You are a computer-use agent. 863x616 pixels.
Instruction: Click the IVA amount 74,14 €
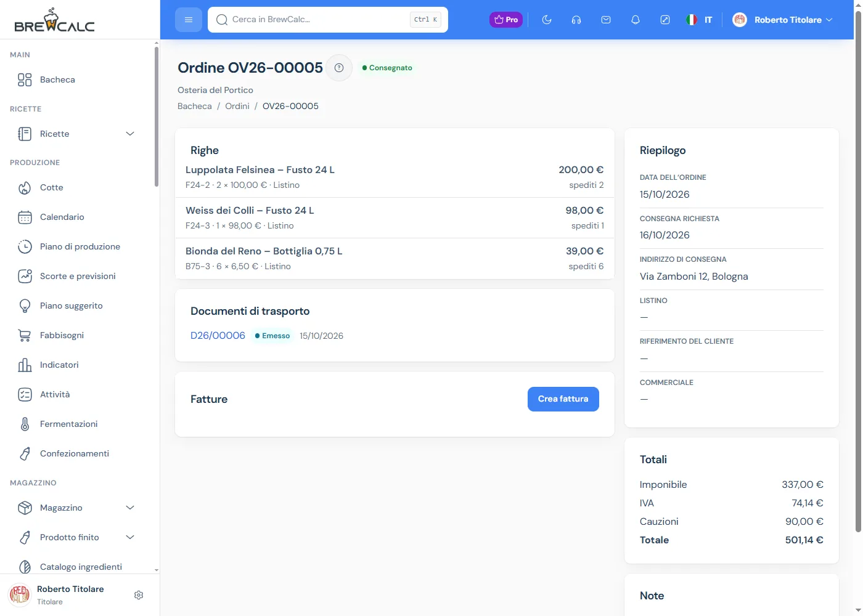[808, 503]
